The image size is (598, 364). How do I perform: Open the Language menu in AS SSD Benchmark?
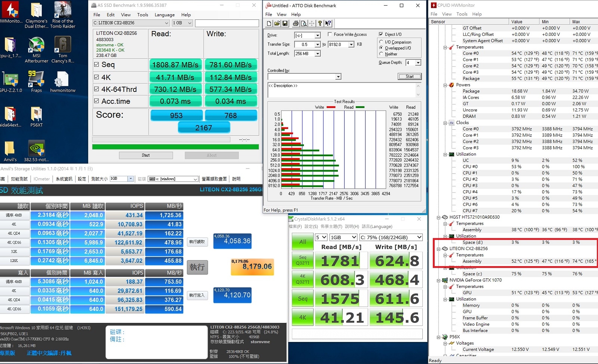(164, 15)
